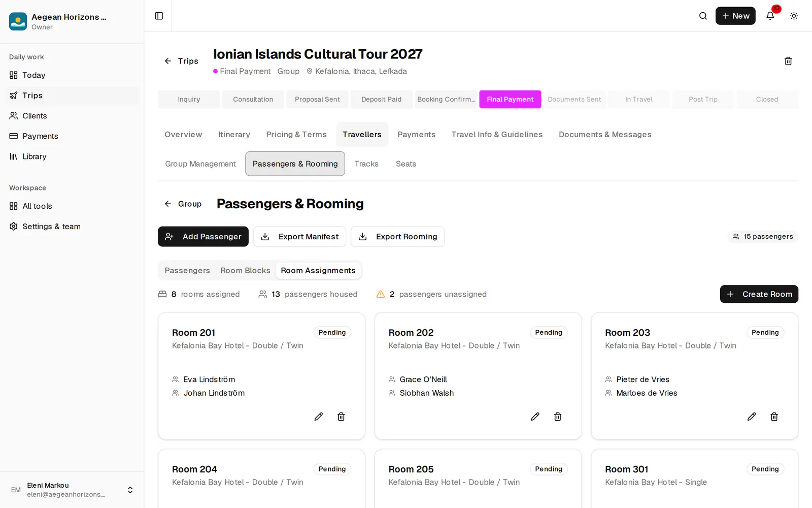Click the Create Room button
This screenshot has height=508, width=812.
point(759,294)
